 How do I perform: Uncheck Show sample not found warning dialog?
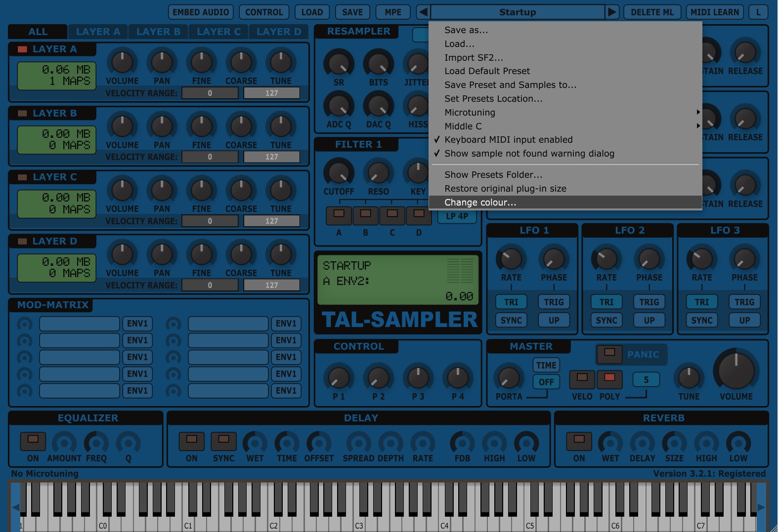565,154
